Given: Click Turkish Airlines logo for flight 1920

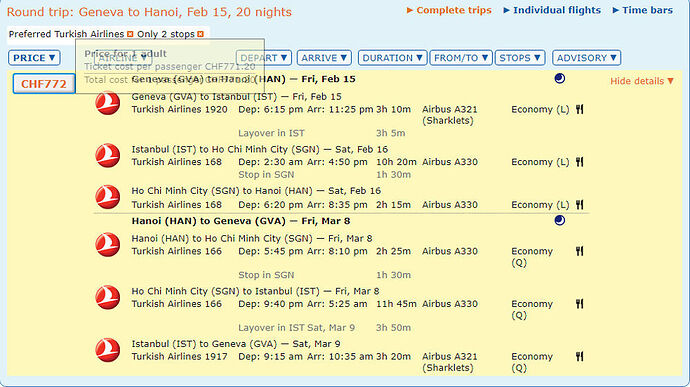Looking at the screenshot, I should (x=107, y=103).
